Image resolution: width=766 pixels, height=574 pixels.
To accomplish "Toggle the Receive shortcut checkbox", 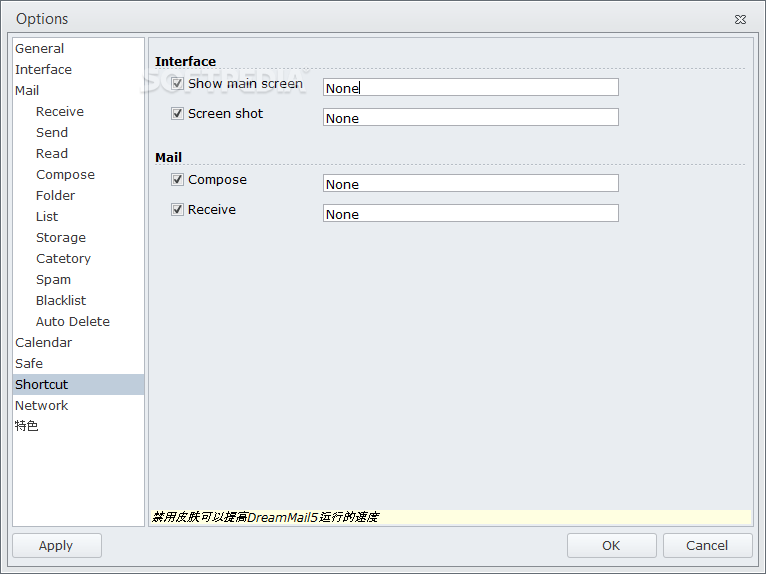I will pyautogui.click(x=178, y=210).
